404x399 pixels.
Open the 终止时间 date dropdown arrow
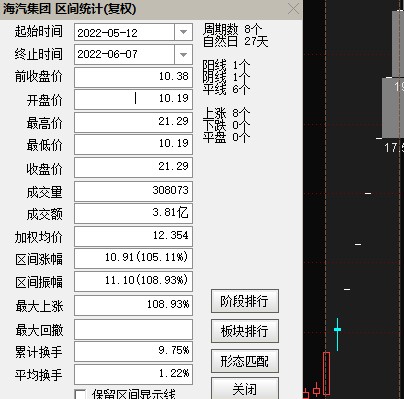click(183, 54)
